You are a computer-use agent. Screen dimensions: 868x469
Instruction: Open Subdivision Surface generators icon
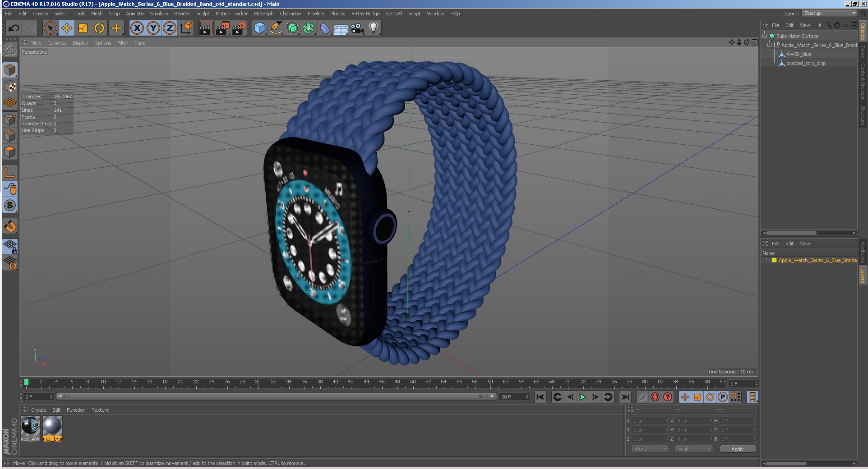(x=292, y=28)
